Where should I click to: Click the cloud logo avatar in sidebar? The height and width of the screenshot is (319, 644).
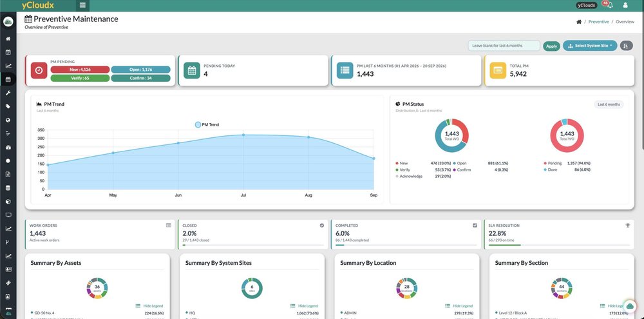(8, 22)
